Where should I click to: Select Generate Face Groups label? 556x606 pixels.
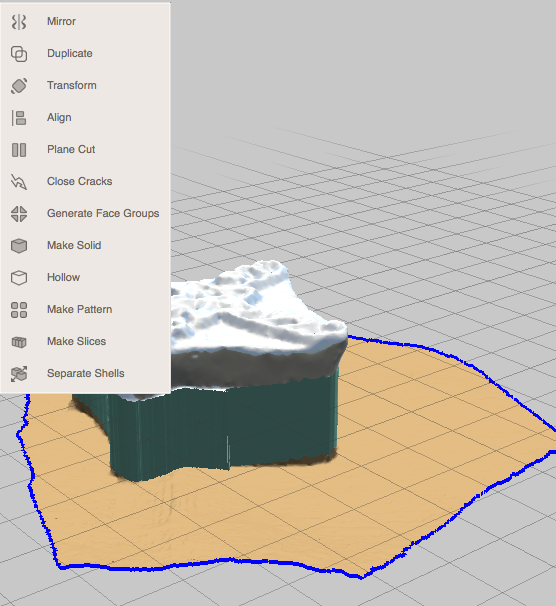(103, 213)
